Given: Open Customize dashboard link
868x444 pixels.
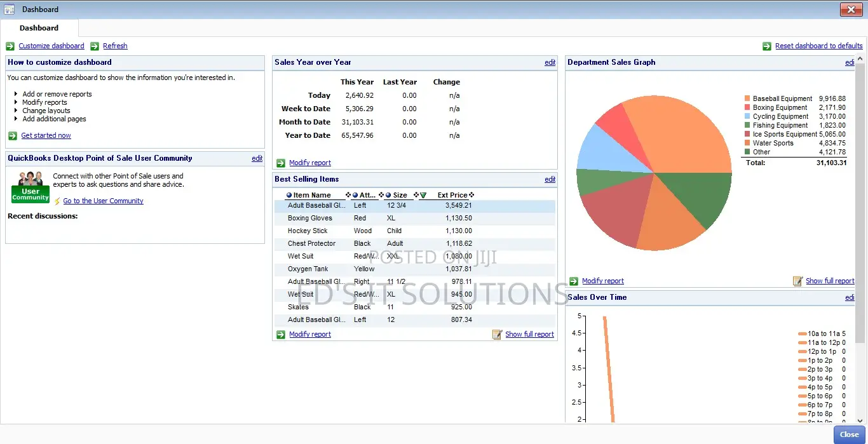Looking at the screenshot, I should coord(51,46).
